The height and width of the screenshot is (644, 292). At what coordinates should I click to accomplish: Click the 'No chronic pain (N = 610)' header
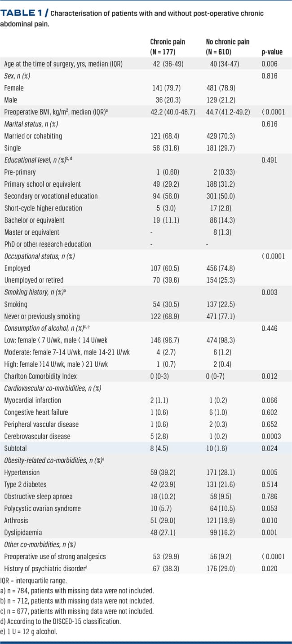click(227, 47)
